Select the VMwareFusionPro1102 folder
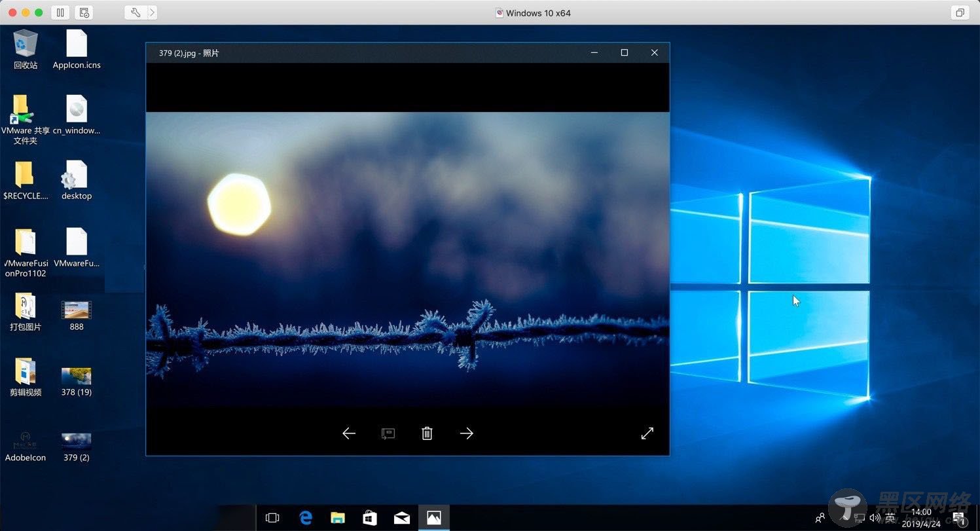Screen dimensions: 980x531 pos(26,252)
